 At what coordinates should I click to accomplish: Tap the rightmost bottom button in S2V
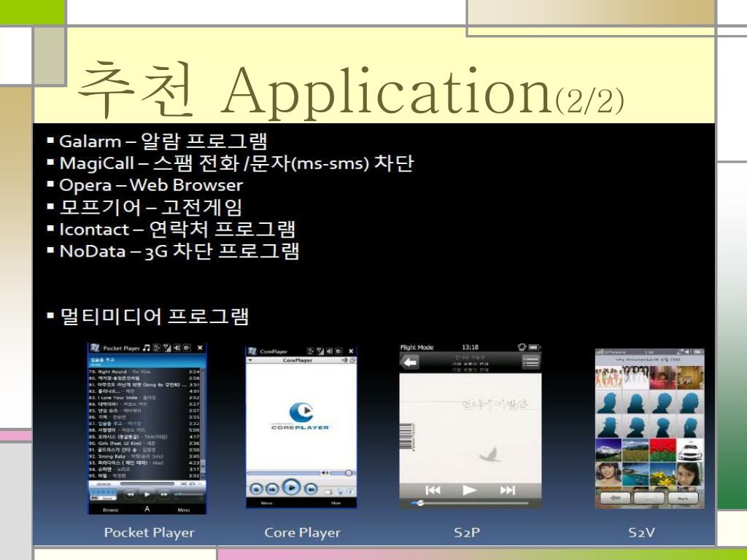point(683,498)
